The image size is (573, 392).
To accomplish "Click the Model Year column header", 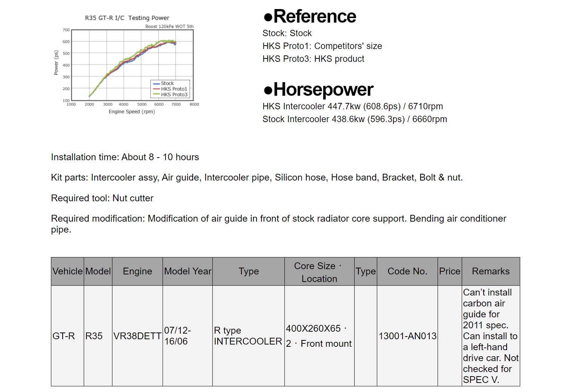I will pyautogui.click(x=188, y=271).
